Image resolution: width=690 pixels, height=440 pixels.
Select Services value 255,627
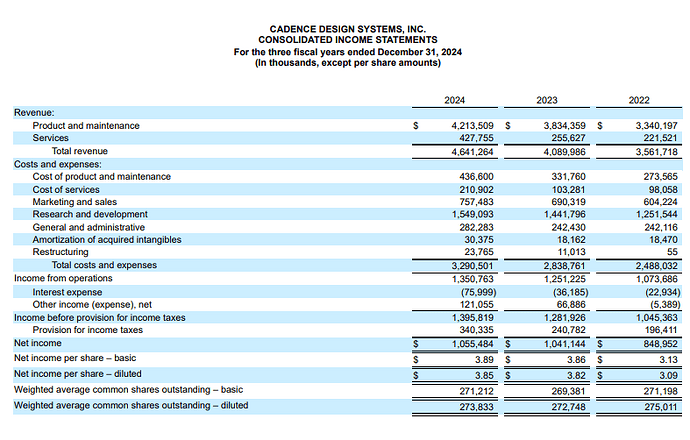569,138
